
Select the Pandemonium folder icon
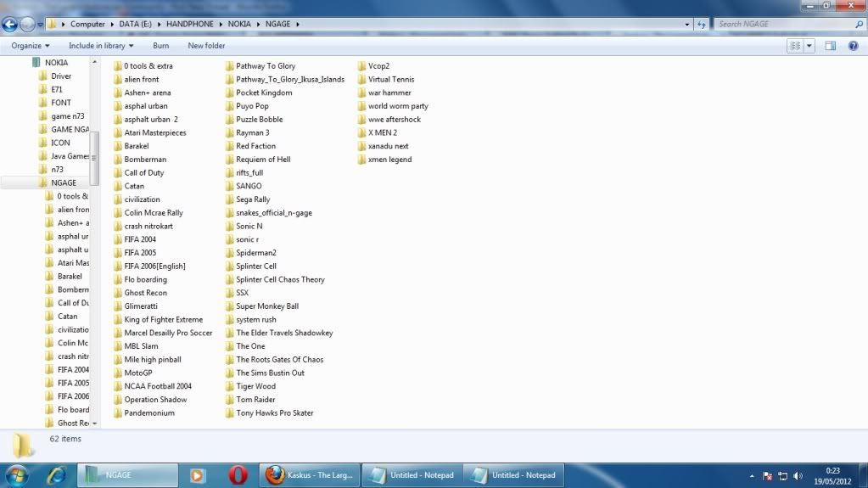pyautogui.click(x=117, y=413)
